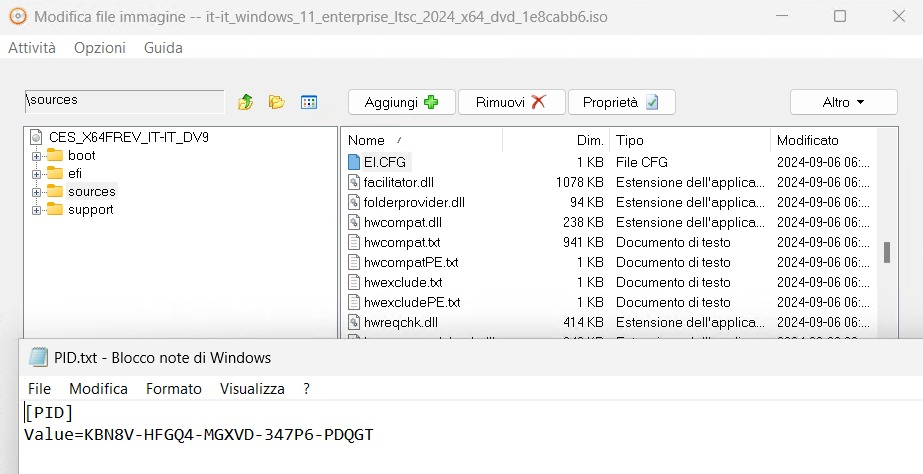Viewport: 923px width, 474px height.
Task: Click the Notepad title bar icon
Action: point(38,357)
